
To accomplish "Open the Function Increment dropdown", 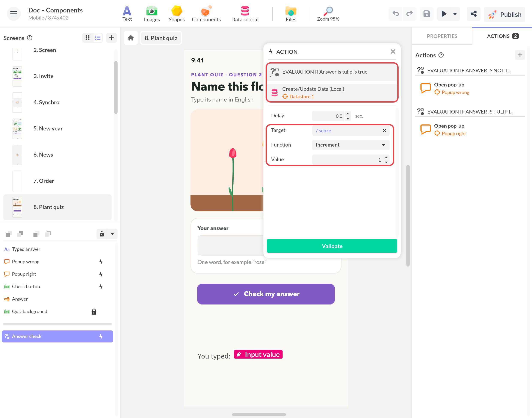I will [351, 145].
